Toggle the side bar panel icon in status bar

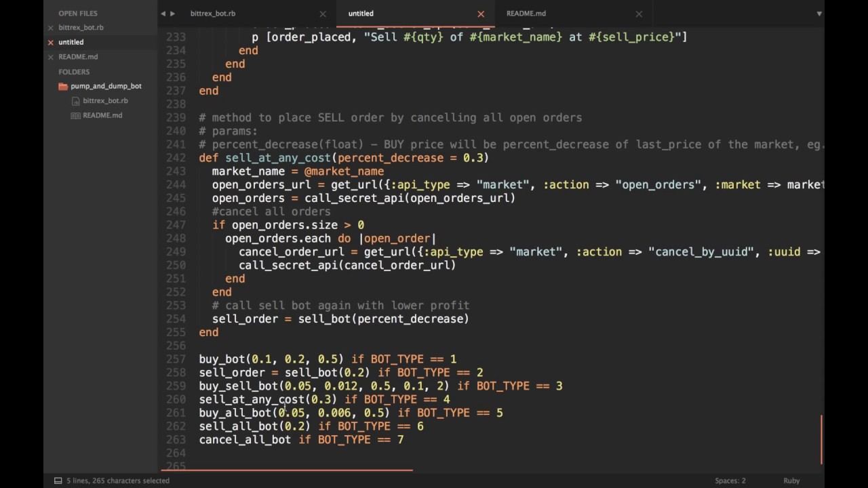58,481
